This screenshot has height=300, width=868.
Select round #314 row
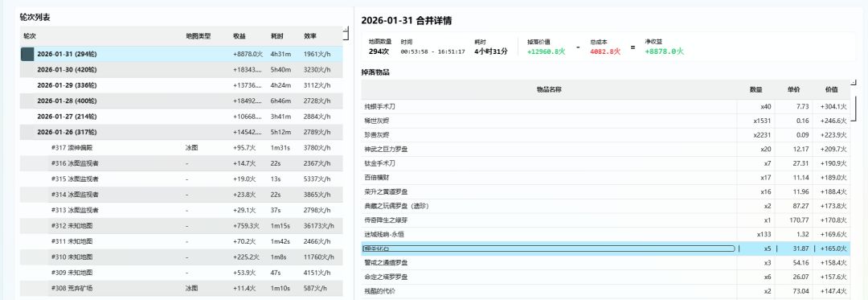[x=181, y=195]
